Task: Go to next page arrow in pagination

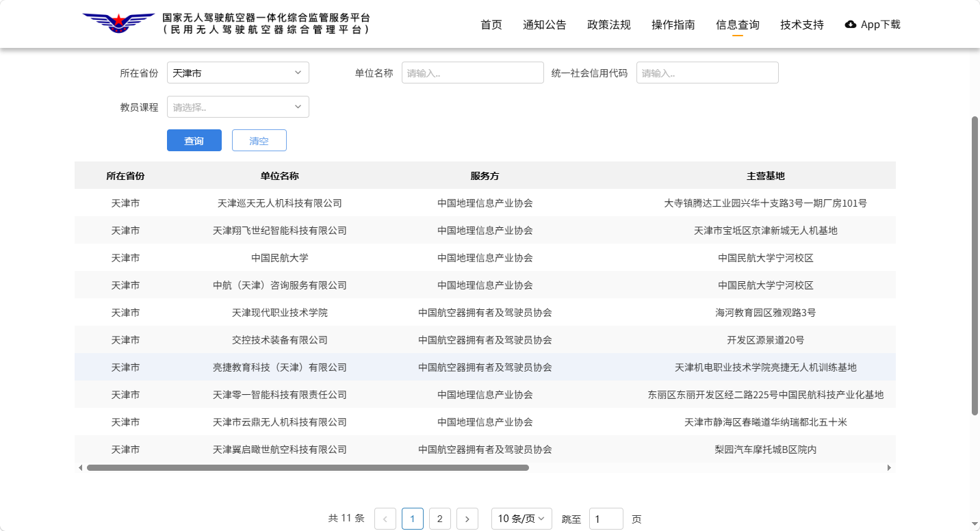Action: tap(467, 519)
